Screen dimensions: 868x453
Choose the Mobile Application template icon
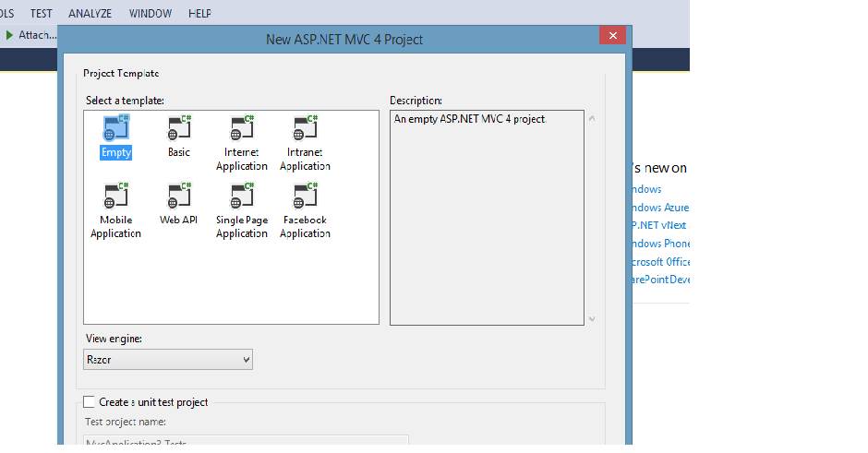pyautogui.click(x=116, y=196)
